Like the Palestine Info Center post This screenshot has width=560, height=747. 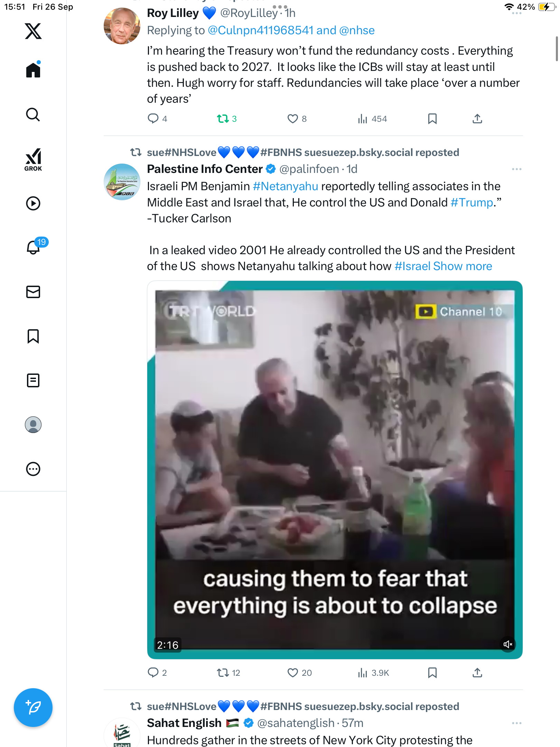coord(293,673)
